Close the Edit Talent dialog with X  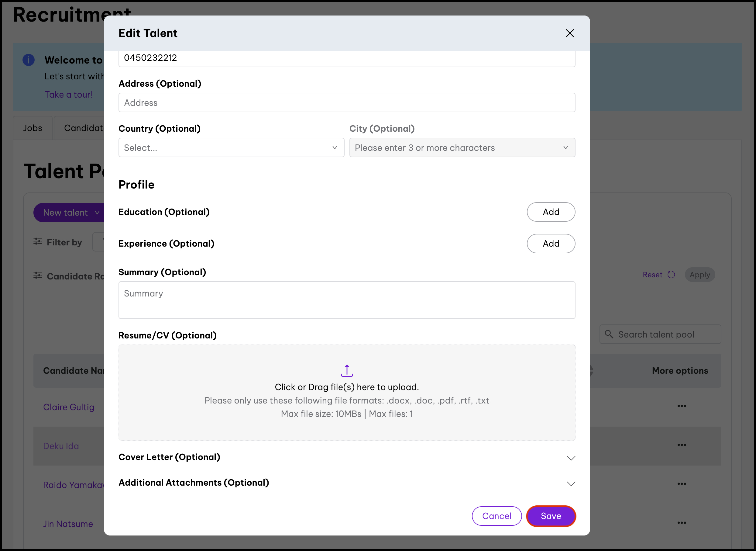pyautogui.click(x=570, y=33)
